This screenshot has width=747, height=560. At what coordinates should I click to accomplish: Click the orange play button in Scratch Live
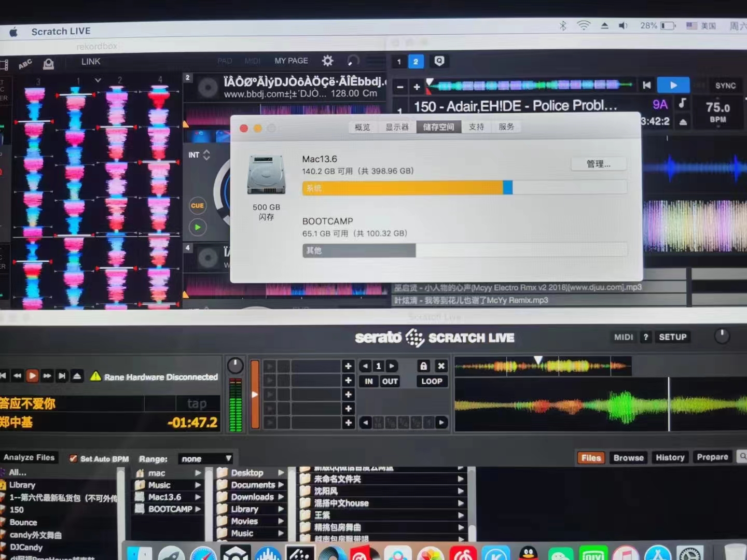(x=32, y=375)
